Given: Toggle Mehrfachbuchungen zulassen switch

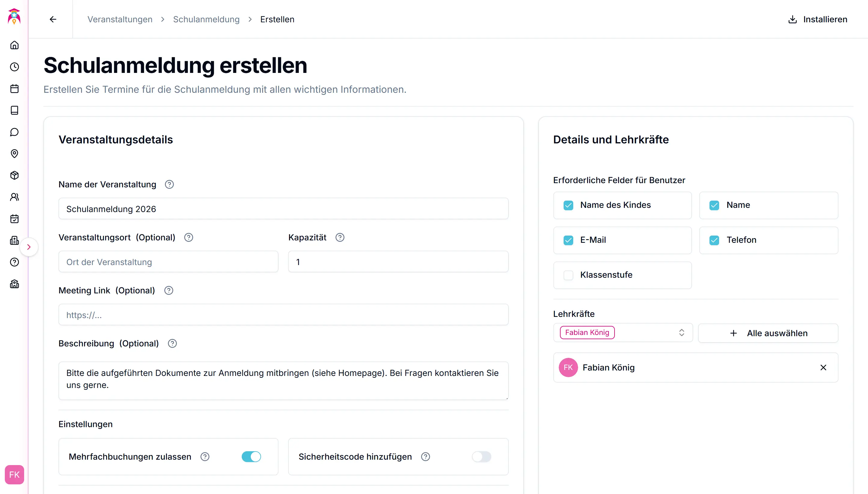Looking at the screenshot, I should coord(251,457).
